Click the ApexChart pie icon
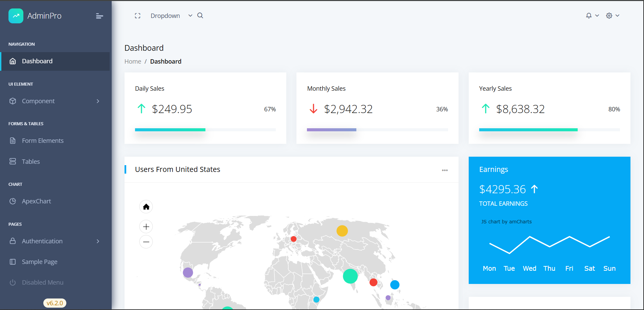Viewport: 644px width, 310px height. (x=13, y=201)
